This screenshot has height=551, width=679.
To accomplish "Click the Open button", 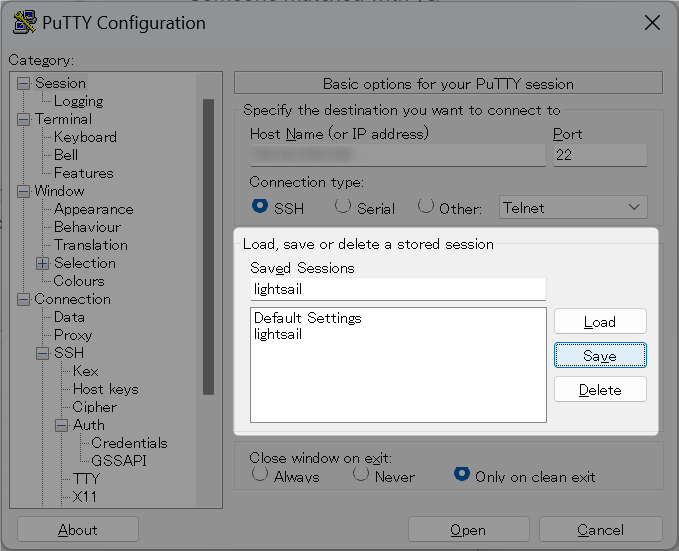I will click(x=469, y=529).
